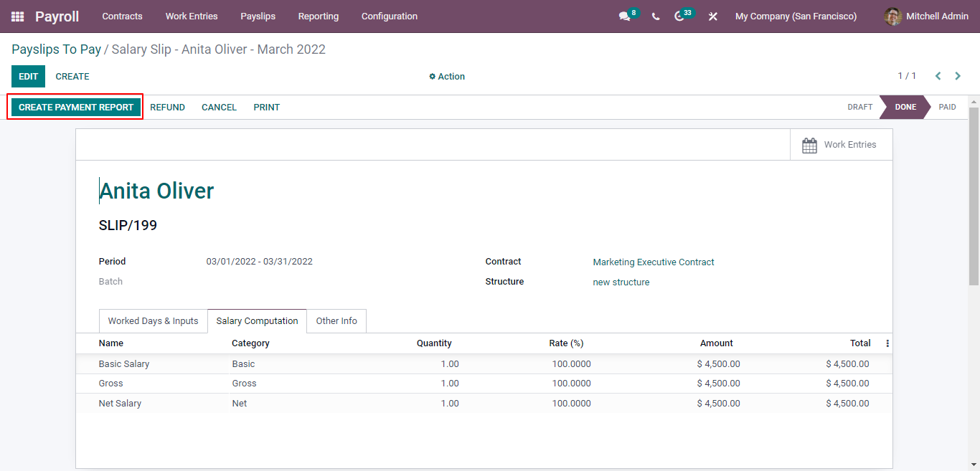Click the Refund button
Viewport: 980px width, 471px height.
point(167,108)
